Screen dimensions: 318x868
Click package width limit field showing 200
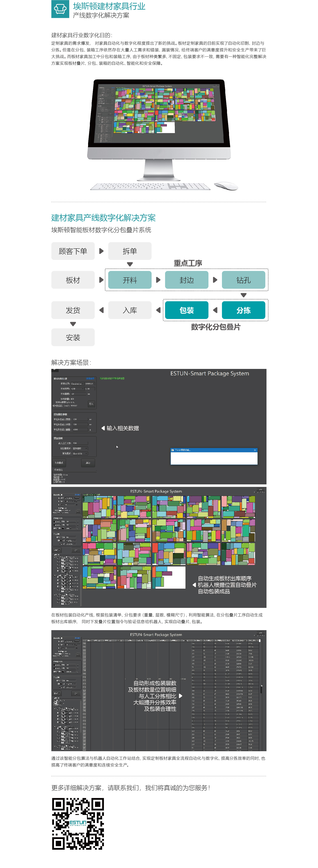pos(80,420)
